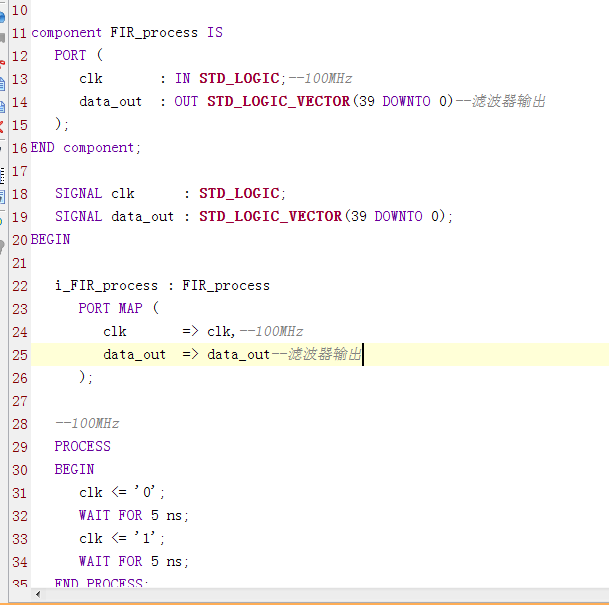The width and height of the screenshot is (609, 605).
Task: Click line number 22 in the gutter
Action: 19,285
